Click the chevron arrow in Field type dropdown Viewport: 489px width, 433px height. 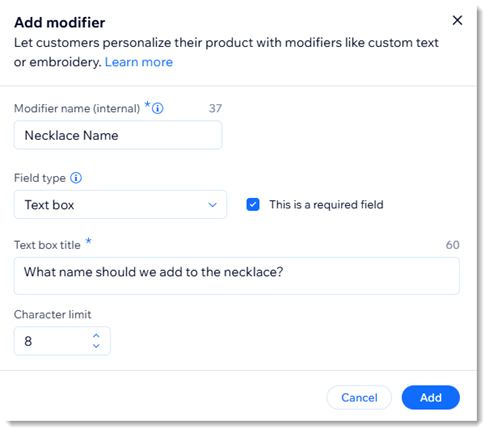click(x=212, y=205)
